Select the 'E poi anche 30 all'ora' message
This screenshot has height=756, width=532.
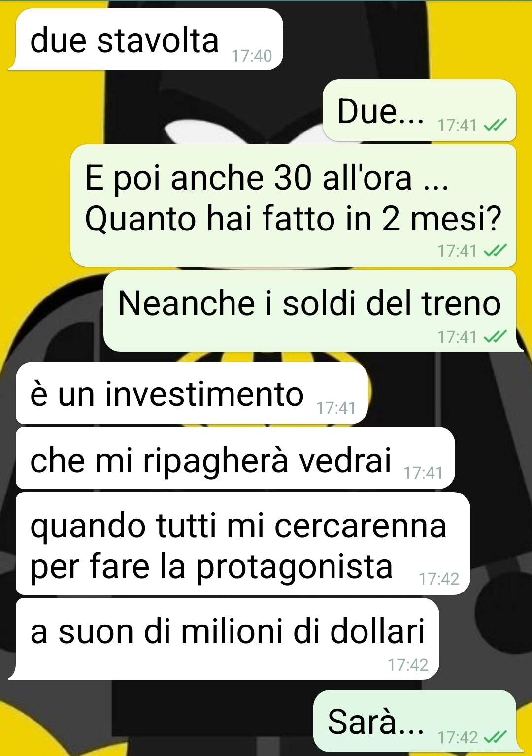click(293, 205)
